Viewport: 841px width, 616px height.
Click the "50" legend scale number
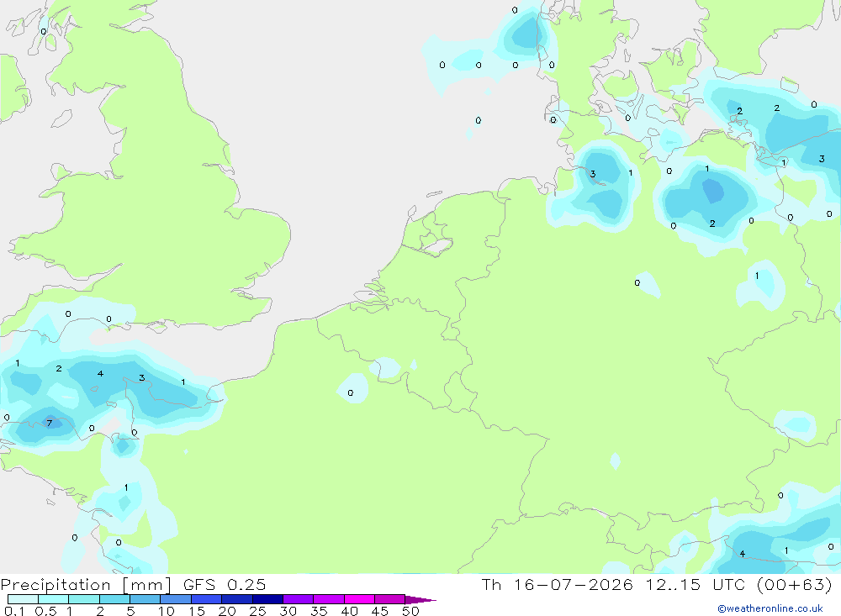click(410, 611)
